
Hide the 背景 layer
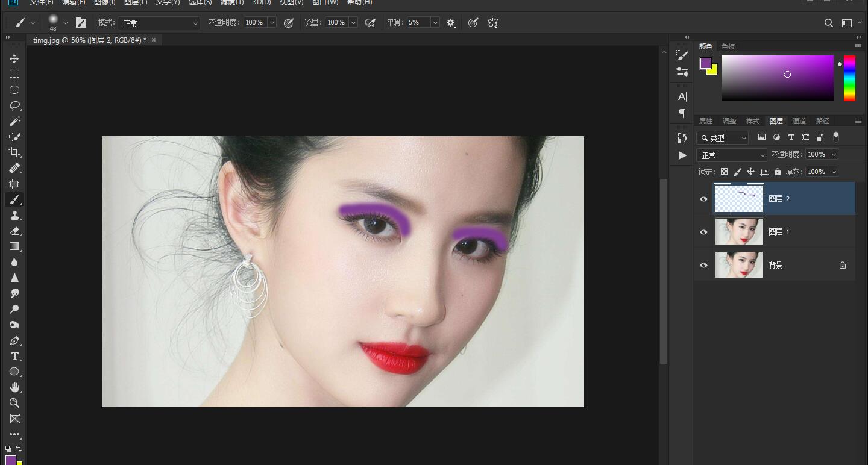[703, 264]
